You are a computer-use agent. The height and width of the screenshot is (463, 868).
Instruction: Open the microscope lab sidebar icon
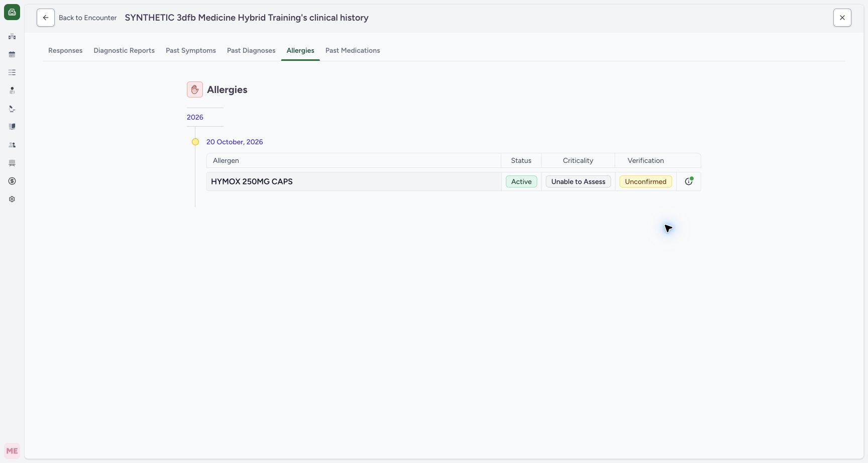(12, 109)
